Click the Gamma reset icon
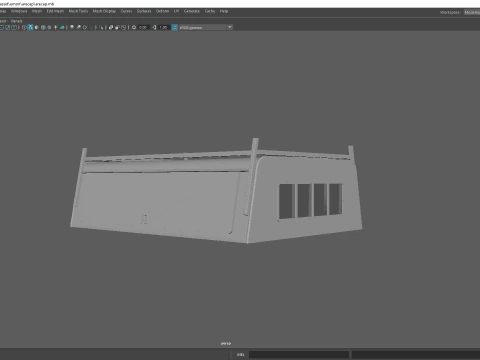The height and width of the screenshot is (360, 480). 154,27
